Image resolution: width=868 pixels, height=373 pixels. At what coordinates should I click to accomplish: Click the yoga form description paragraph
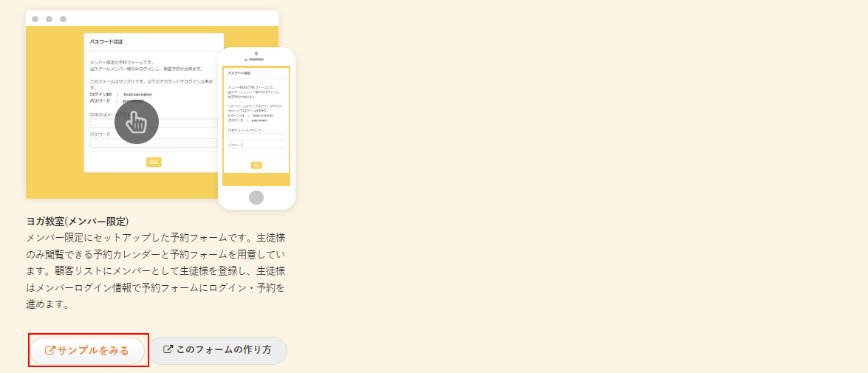[x=155, y=270]
